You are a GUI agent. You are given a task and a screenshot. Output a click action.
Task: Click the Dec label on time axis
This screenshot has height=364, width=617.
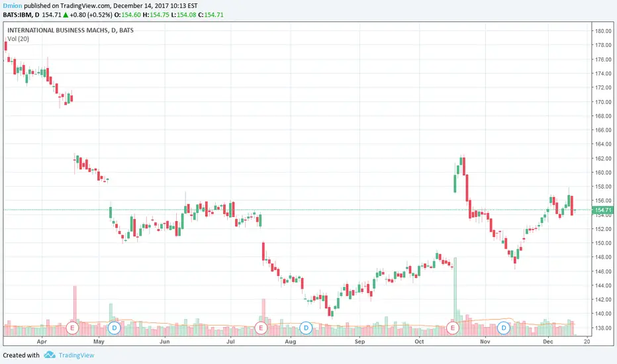pos(548,341)
